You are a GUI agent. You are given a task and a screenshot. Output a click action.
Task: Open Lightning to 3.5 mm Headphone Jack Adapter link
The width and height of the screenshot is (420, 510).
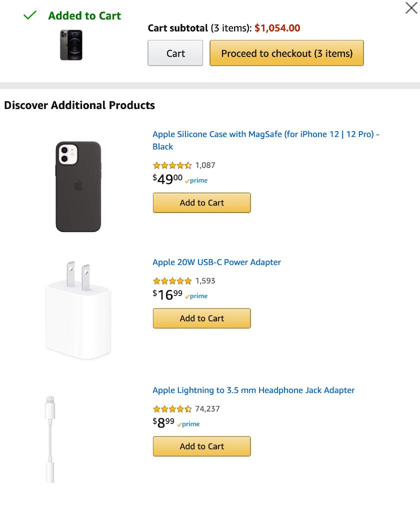click(x=253, y=390)
